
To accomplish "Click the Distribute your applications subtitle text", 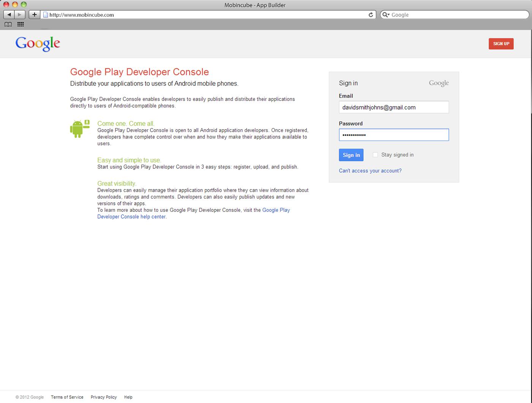I will coord(154,84).
